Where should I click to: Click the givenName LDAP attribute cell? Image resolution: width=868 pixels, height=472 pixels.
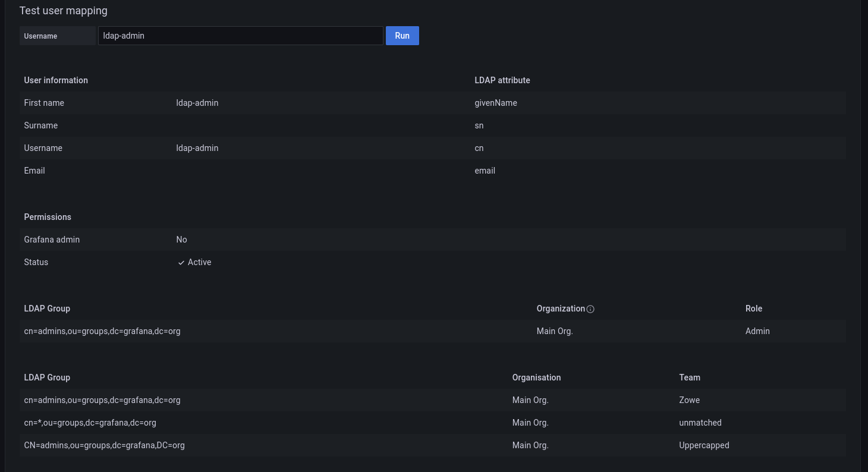[x=496, y=103]
